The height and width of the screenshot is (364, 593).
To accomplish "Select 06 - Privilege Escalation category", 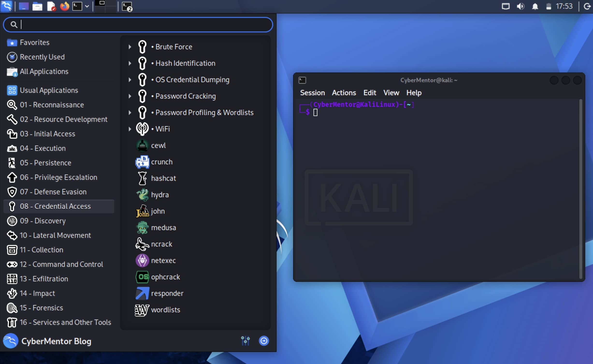I will [x=59, y=177].
